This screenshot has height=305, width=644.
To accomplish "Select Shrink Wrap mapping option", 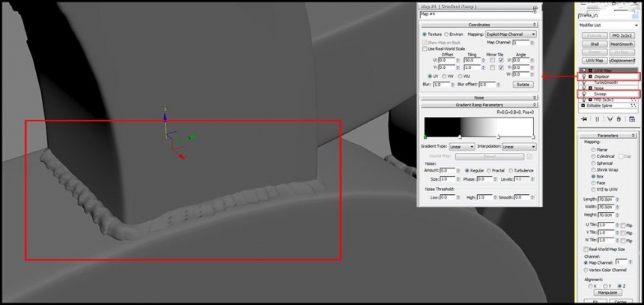I will (x=593, y=170).
